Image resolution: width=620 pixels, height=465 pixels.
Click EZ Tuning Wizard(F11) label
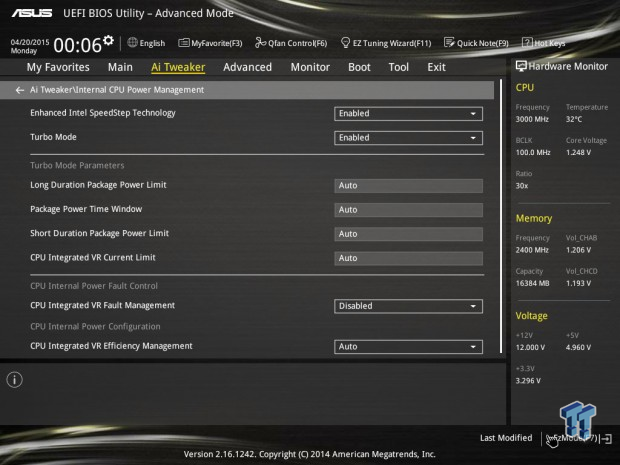tap(392, 43)
